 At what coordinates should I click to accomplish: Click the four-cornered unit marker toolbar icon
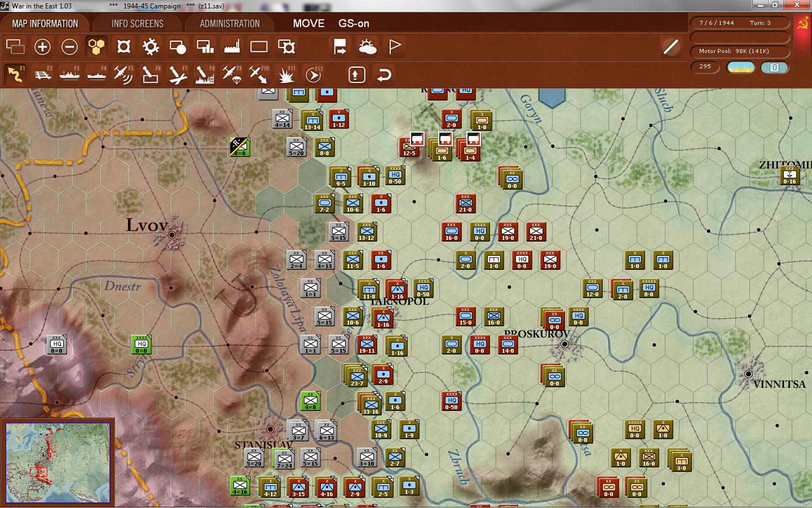pyautogui.click(x=123, y=46)
